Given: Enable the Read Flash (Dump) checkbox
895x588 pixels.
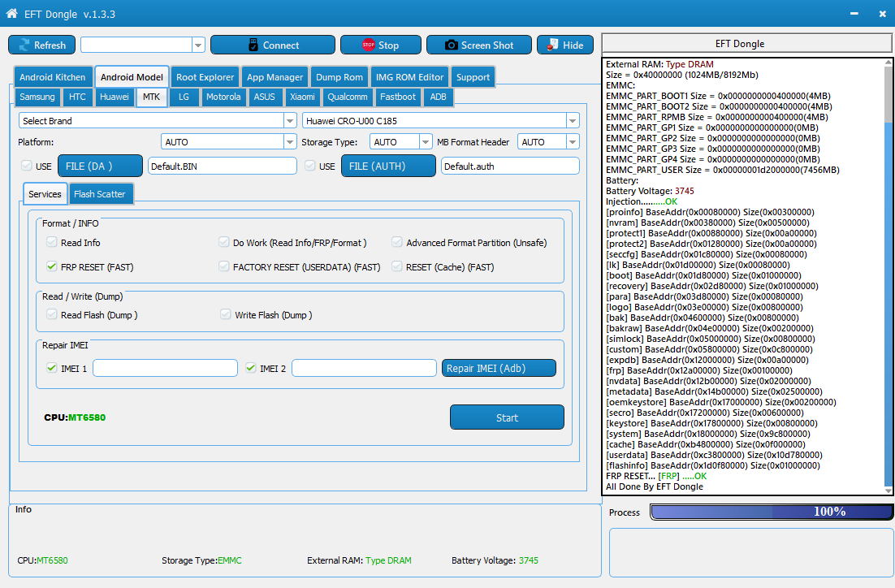Looking at the screenshot, I should click(52, 314).
